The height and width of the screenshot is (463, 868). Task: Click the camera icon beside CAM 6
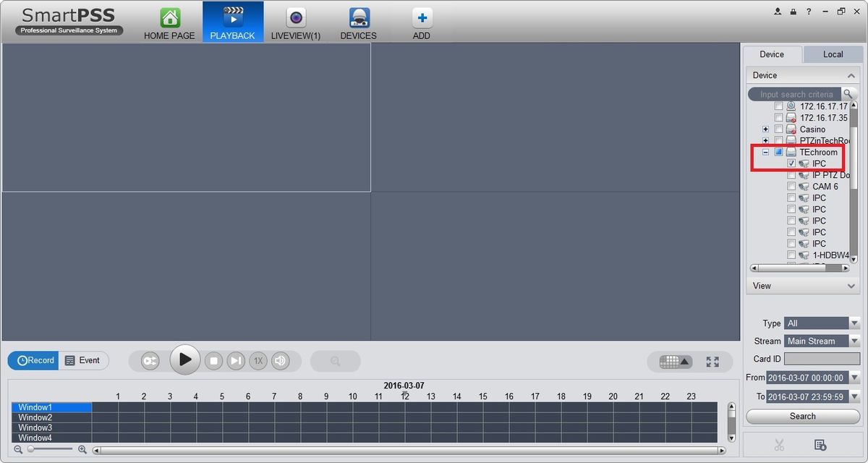pos(804,186)
